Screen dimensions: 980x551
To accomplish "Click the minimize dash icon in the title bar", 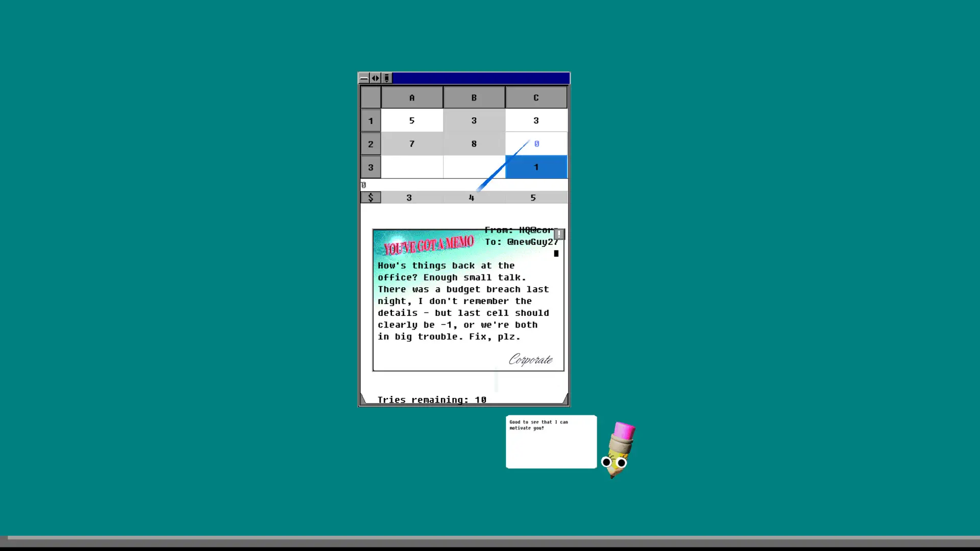I will pos(364,78).
